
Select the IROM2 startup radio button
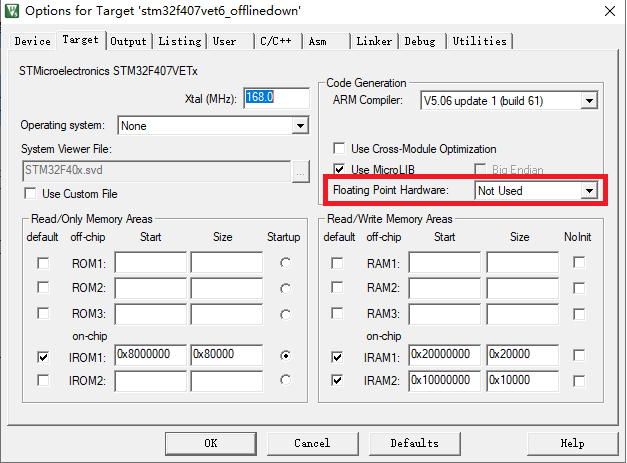pos(285,380)
